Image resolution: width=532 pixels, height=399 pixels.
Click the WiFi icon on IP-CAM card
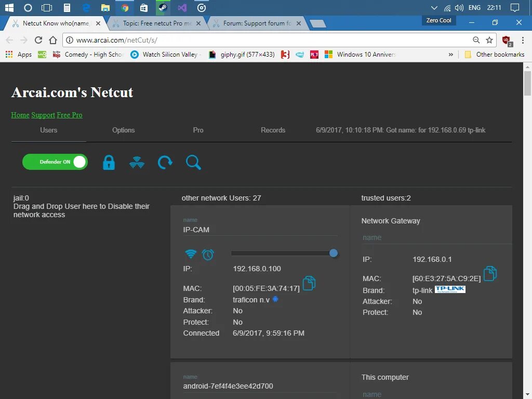(191, 254)
